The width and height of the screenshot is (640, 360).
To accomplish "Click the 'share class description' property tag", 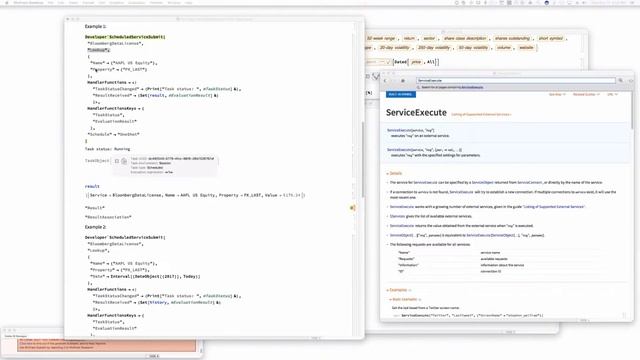I will click(x=465, y=38).
